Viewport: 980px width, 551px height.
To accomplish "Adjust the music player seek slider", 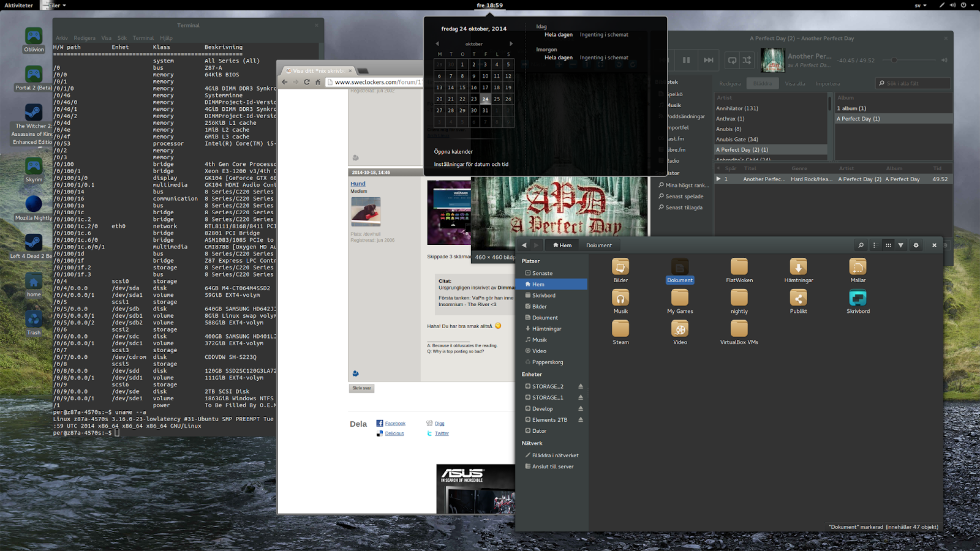I will [x=894, y=60].
